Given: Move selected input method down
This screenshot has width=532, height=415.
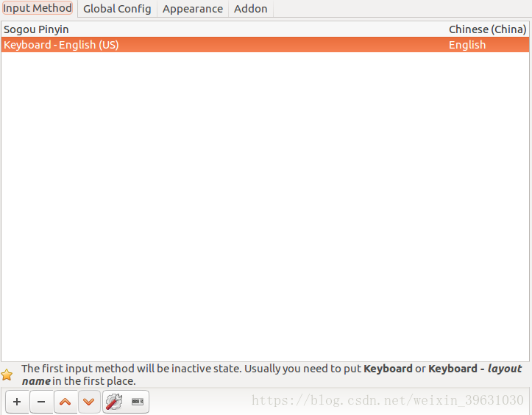Looking at the screenshot, I should [x=89, y=402].
